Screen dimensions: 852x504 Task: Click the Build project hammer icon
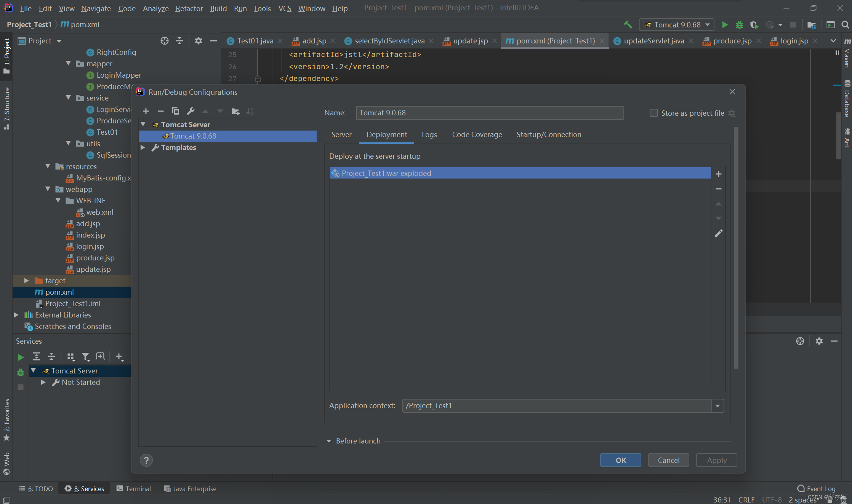tap(628, 25)
